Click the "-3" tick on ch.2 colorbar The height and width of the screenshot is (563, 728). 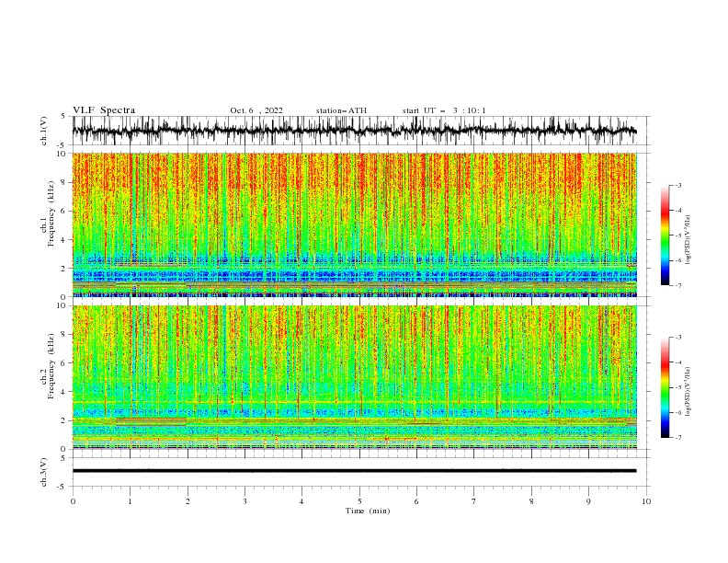678,338
